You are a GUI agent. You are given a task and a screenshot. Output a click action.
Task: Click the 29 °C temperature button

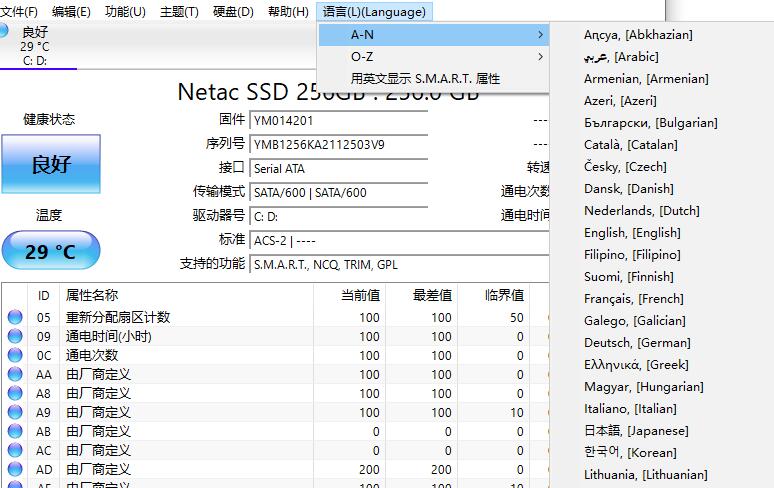tap(51, 251)
